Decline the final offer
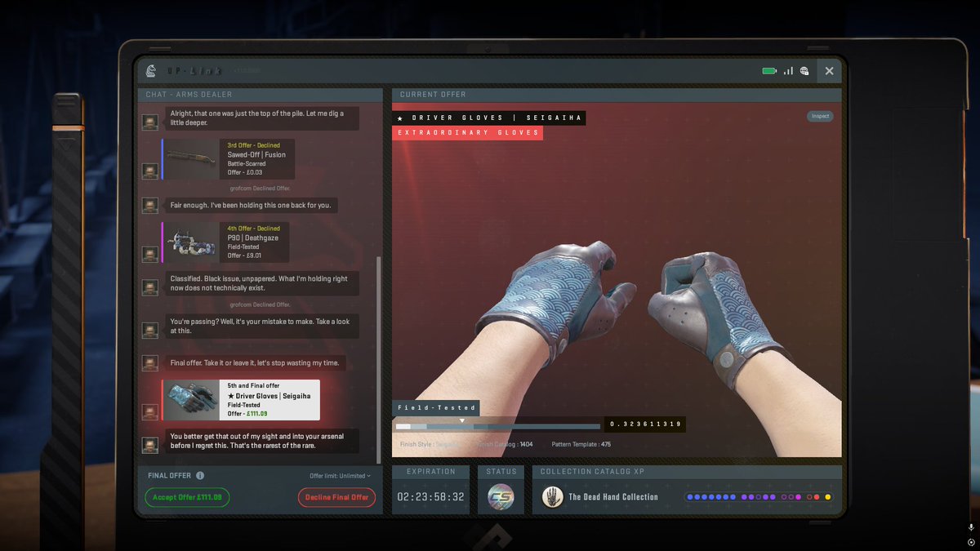This screenshot has height=551, width=980. click(336, 497)
